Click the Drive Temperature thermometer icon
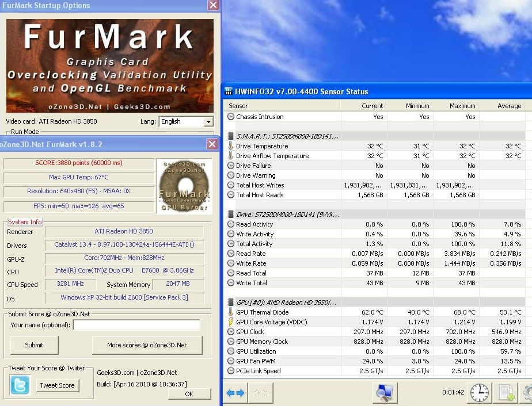This screenshot has height=406, width=532. pyautogui.click(x=231, y=146)
